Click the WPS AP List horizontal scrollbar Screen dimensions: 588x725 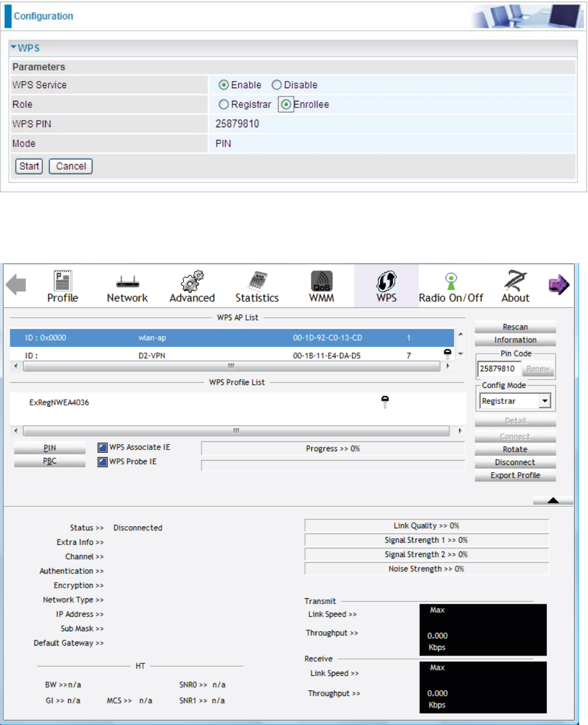pos(231,366)
